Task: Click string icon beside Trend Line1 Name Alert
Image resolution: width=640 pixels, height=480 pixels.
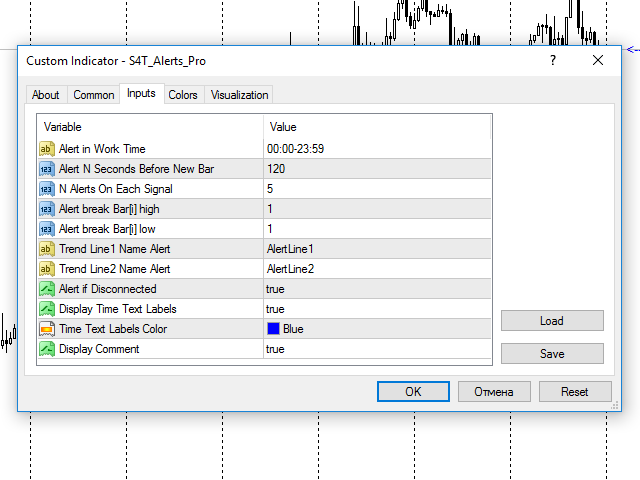Action: (x=47, y=249)
